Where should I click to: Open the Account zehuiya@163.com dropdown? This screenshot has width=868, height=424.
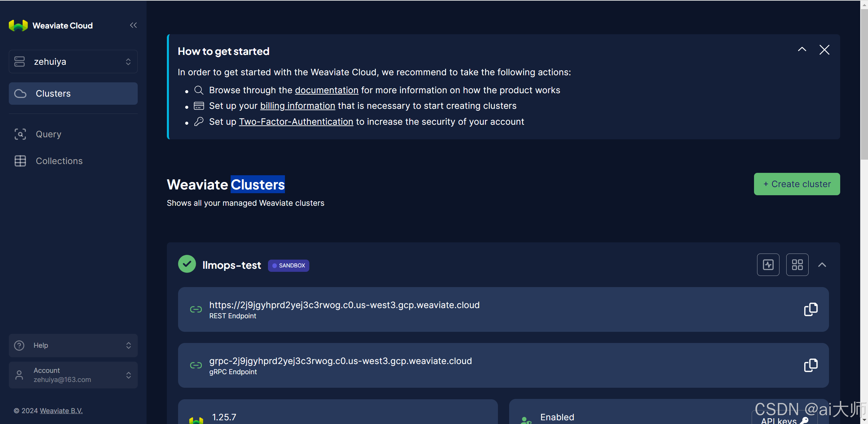[x=73, y=375]
